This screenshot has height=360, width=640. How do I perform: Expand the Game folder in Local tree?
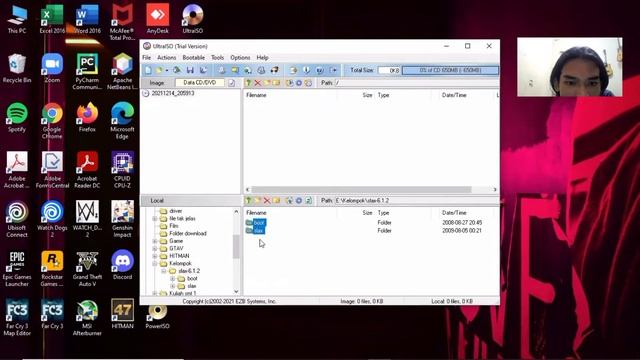(x=155, y=241)
